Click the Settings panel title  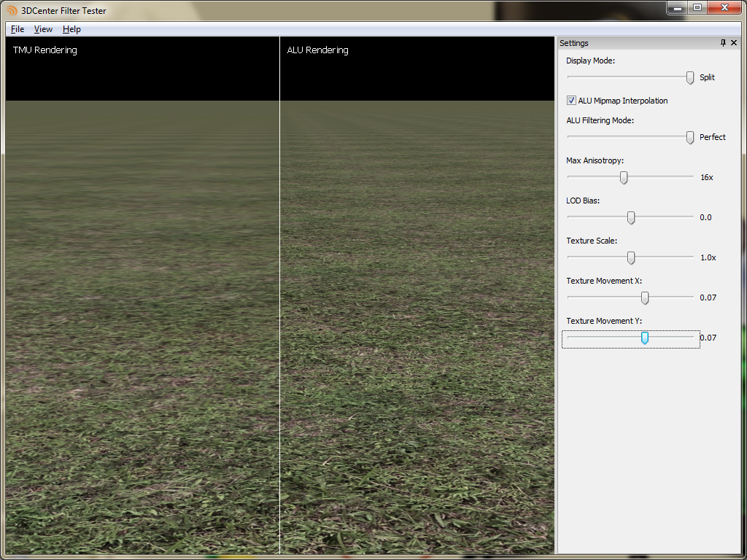tap(574, 43)
